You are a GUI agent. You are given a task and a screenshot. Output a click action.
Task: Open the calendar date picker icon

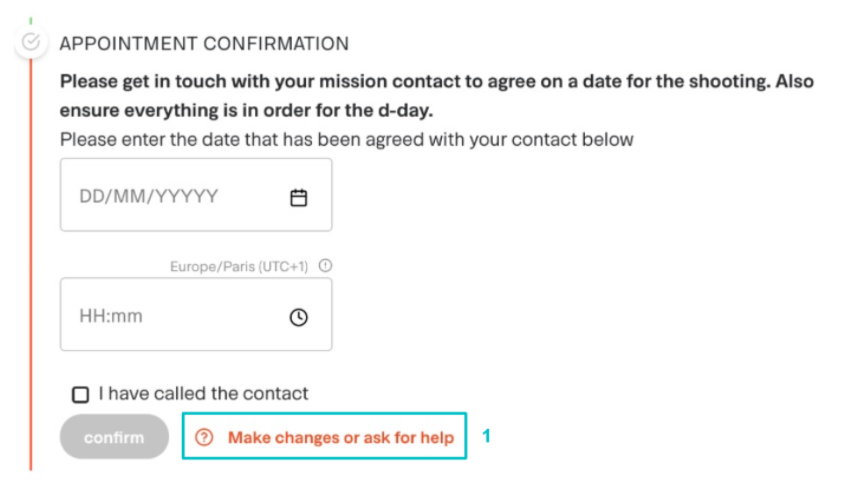pos(298,197)
